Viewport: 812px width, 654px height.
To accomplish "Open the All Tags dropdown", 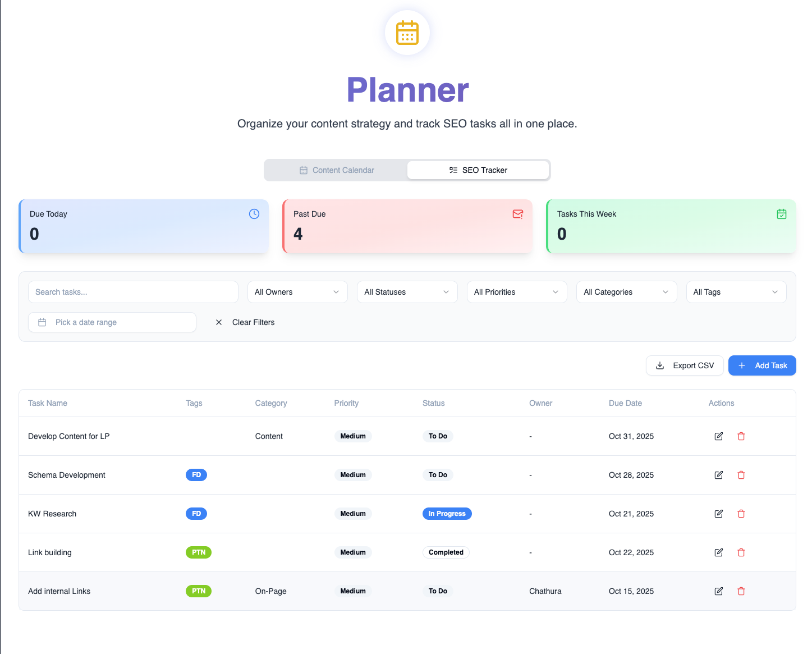I will [736, 292].
